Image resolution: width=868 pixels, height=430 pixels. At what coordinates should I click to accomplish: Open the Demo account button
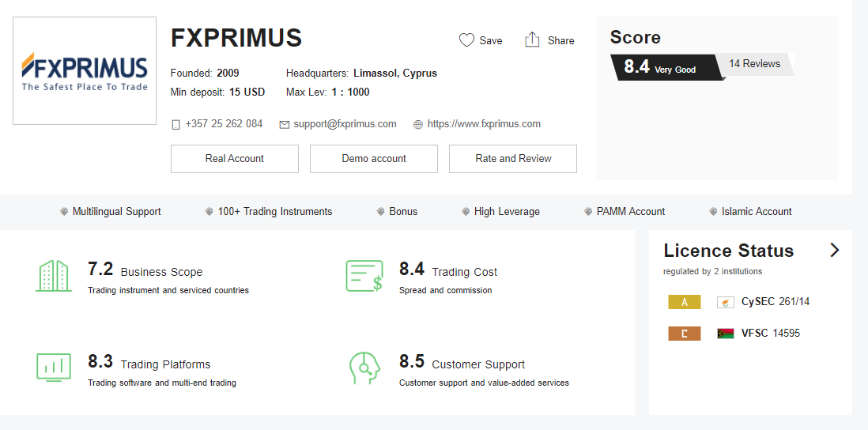click(374, 159)
